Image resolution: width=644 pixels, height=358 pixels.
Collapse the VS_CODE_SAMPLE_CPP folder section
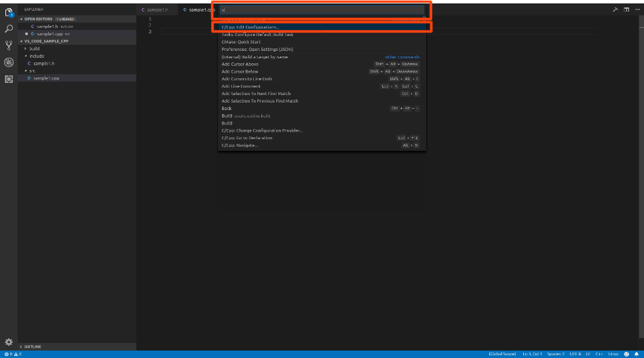click(x=21, y=41)
